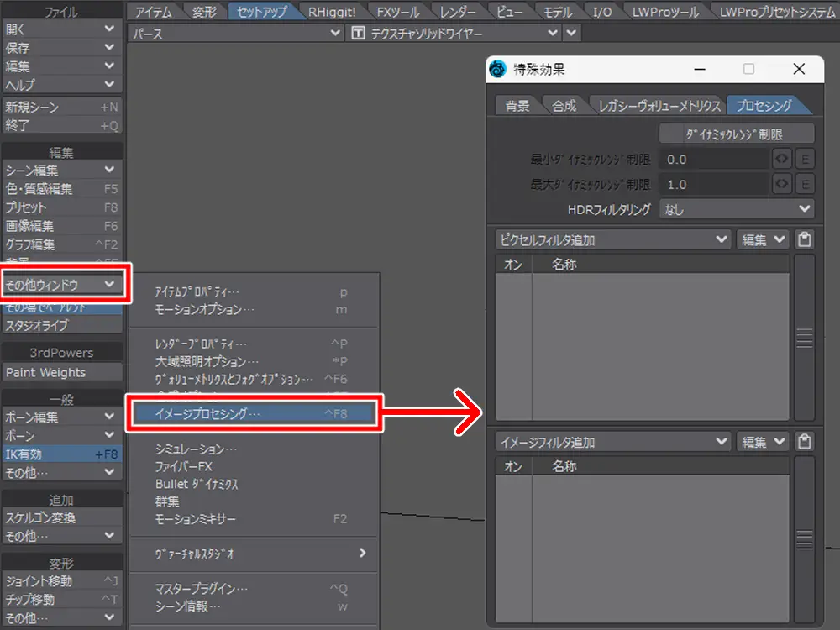Switch to the 背景 tab

(517, 106)
